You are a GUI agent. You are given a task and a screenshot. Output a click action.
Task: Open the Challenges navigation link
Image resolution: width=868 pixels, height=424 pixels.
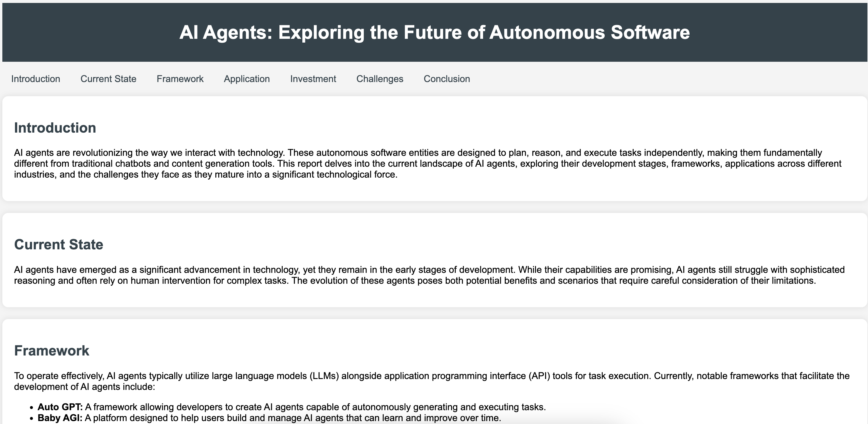[x=380, y=79]
